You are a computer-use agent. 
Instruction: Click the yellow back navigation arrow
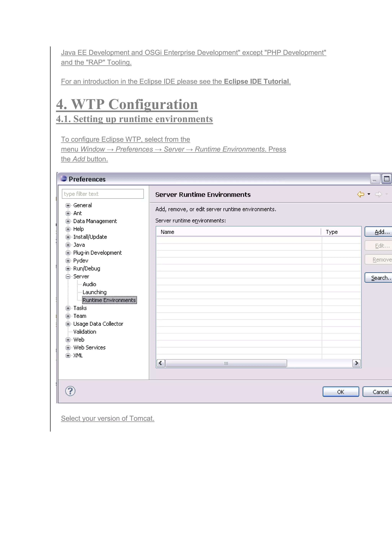coord(360,194)
